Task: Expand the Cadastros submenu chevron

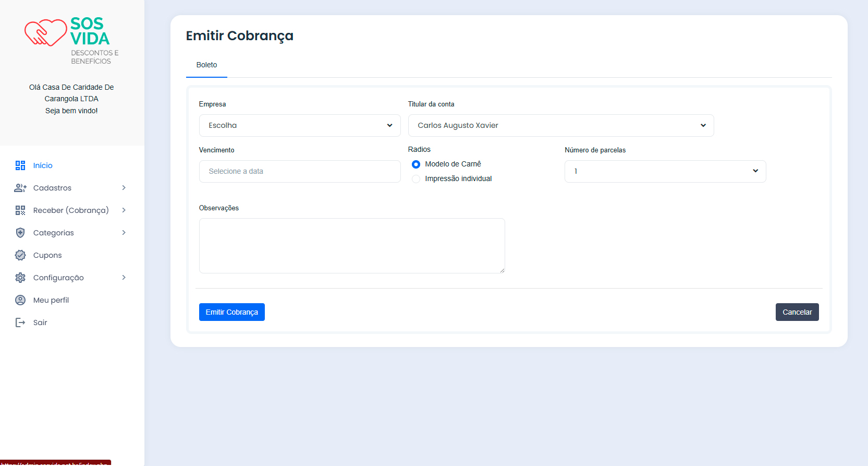Action: pos(124,188)
